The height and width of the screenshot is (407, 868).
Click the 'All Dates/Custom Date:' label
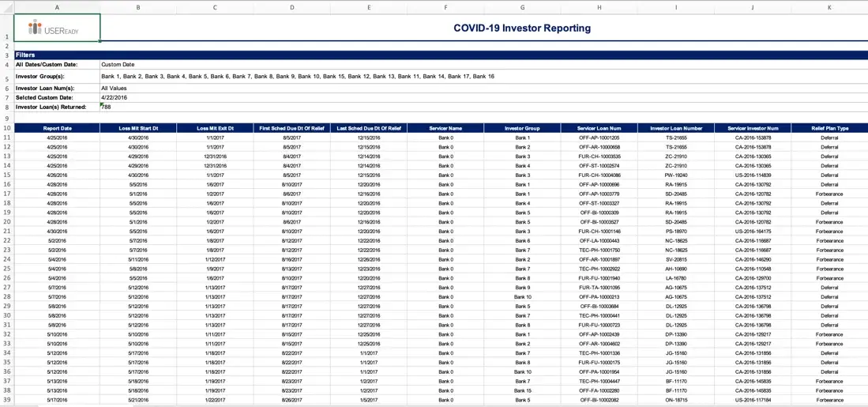click(47, 65)
